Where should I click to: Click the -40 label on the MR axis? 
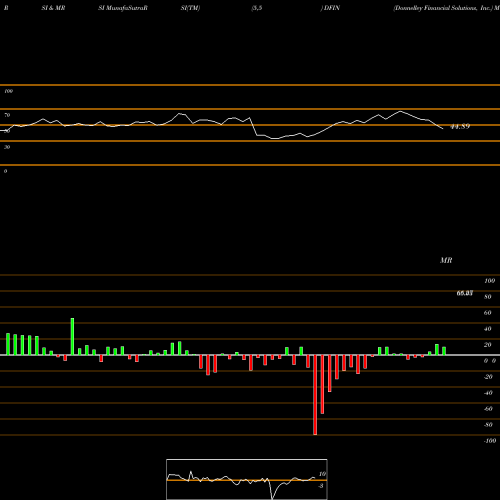(x=488, y=393)
